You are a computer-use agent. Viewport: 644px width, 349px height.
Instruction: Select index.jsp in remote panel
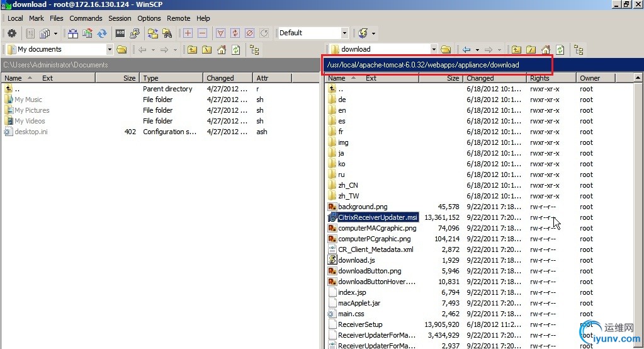tap(352, 292)
